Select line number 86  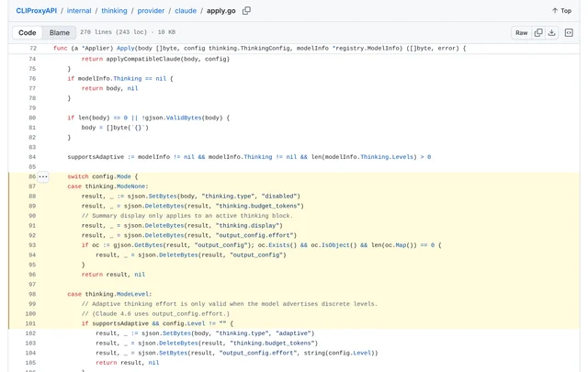point(32,176)
